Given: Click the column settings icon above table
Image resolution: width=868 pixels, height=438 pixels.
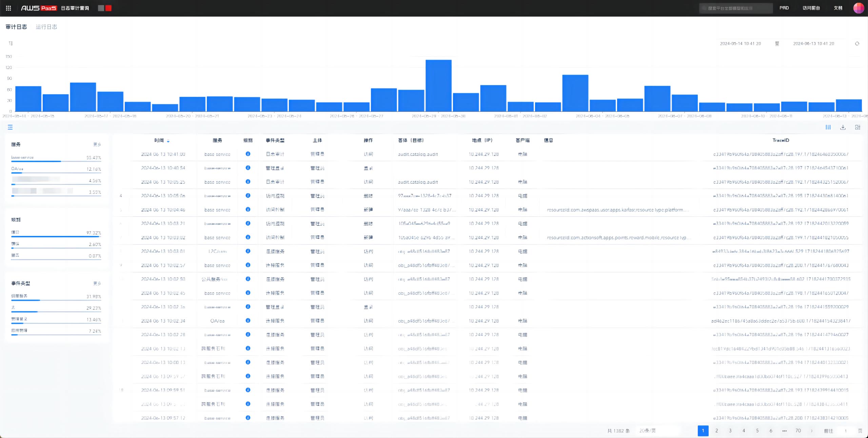Looking at the screenshot, I should 828,127.
